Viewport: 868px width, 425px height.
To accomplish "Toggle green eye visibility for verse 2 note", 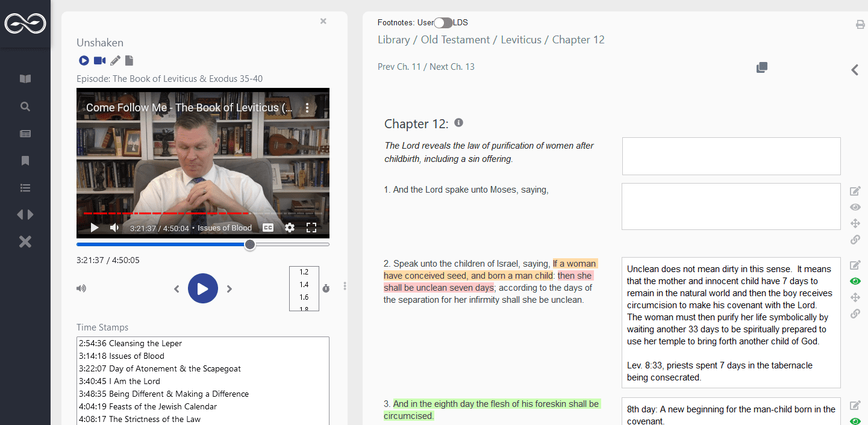I will click(x=855, y=281).
